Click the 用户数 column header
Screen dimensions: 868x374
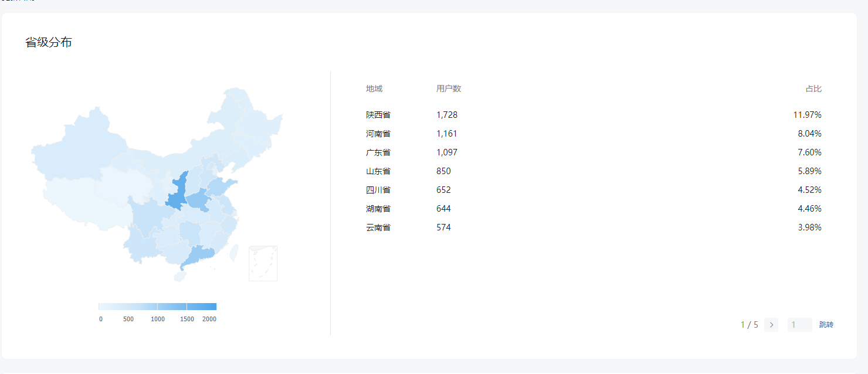point(449,89)
